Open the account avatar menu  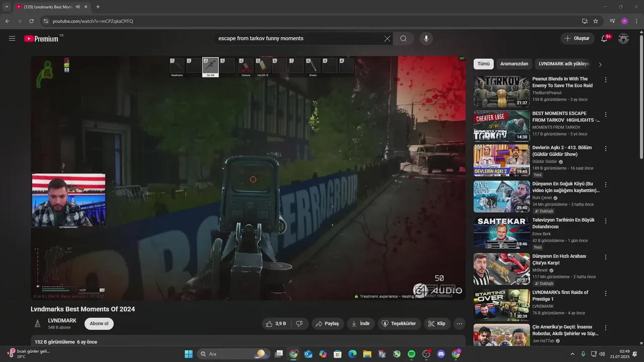623,39
